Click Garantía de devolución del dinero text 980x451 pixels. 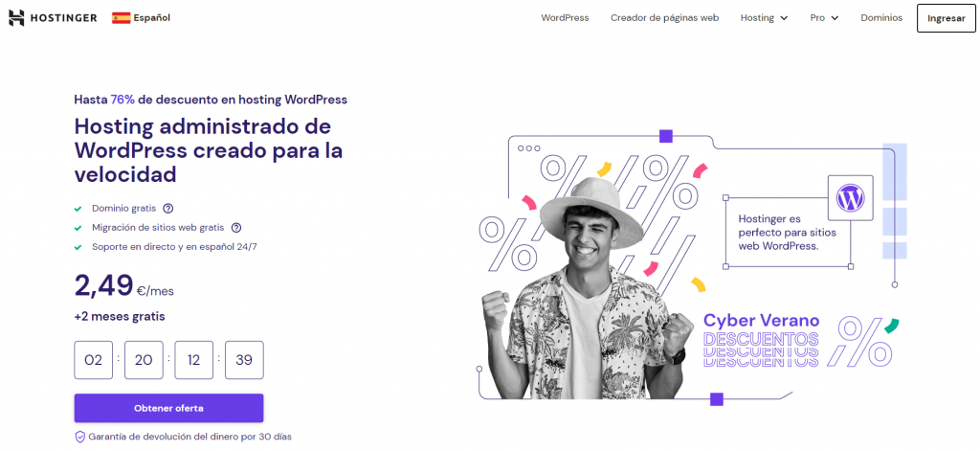190,437
